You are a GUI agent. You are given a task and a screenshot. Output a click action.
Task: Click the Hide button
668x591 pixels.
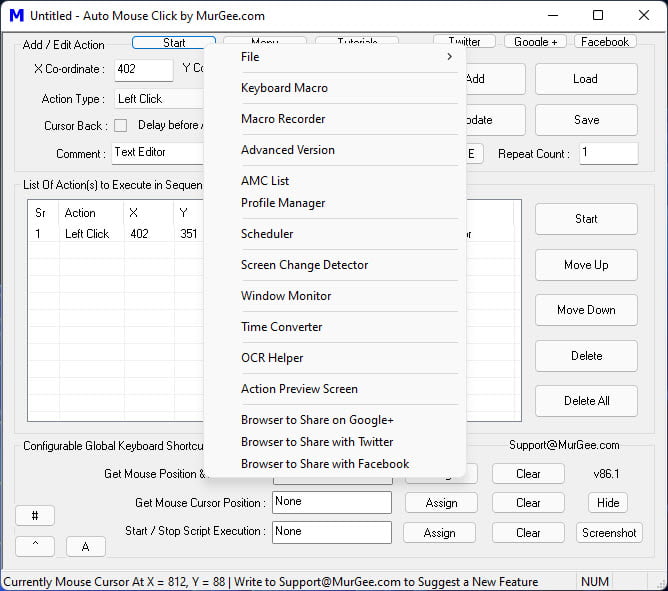(x=608, y=503)
